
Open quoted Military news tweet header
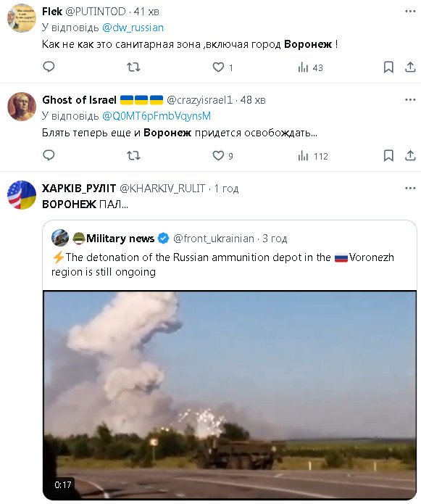point(170,239)
